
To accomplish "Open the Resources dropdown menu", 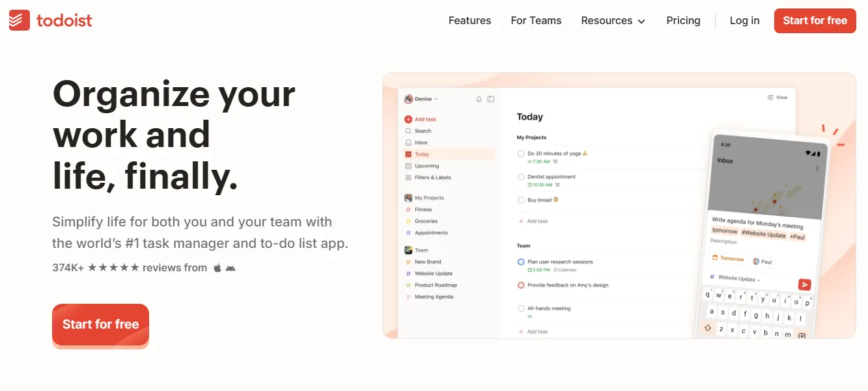I will pos(613,21).
